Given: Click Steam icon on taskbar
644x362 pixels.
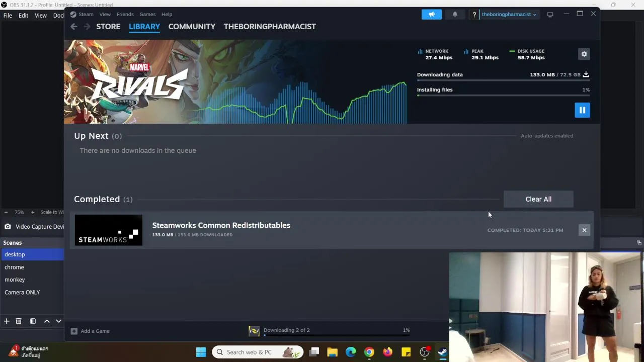Looking at the screenshot, I should (x=443, y=352).
